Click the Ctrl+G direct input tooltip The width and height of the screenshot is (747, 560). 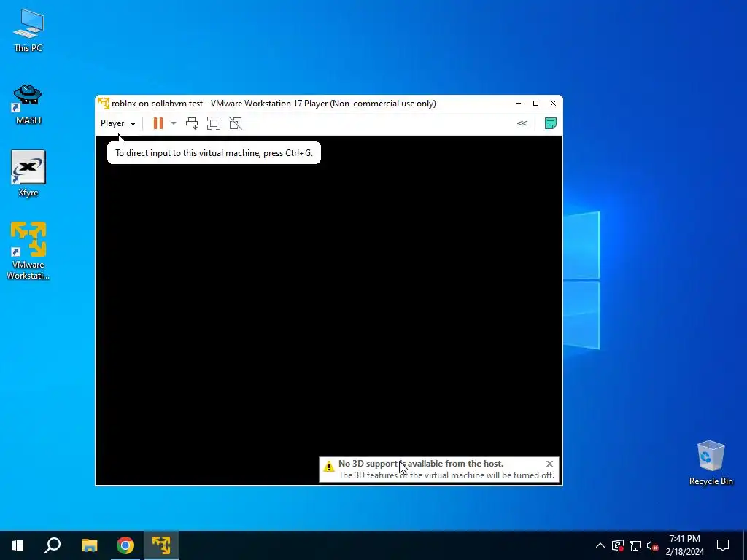pos(214,153)
